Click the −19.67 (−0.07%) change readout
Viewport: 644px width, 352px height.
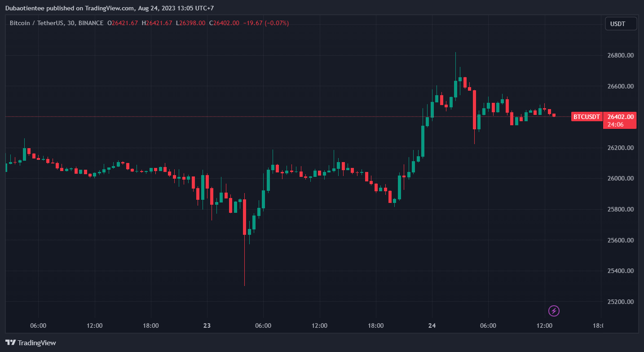[265, 23]
